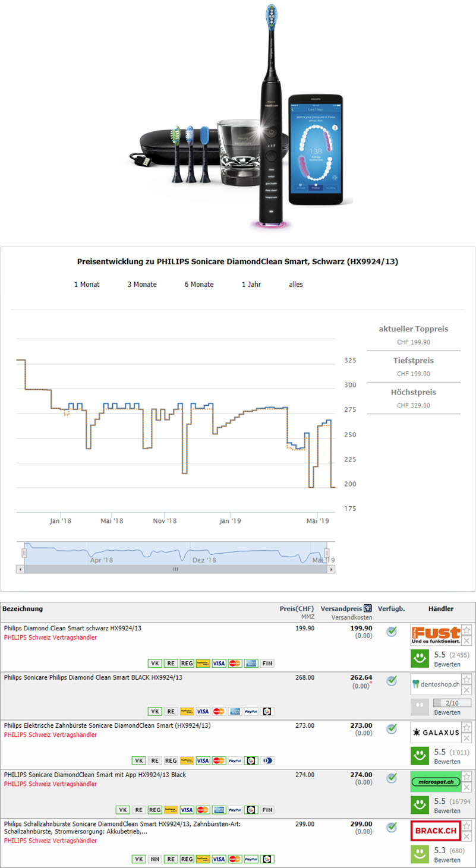This screenshot has height=868, width=476.
Task: Click the availability checkmark for Fust offer
Action: point(391,632)
